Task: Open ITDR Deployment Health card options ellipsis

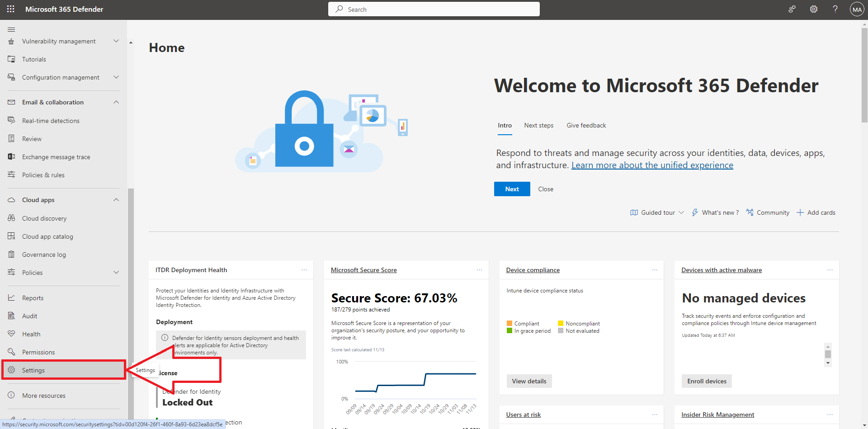Action: (x=304, y=270)
